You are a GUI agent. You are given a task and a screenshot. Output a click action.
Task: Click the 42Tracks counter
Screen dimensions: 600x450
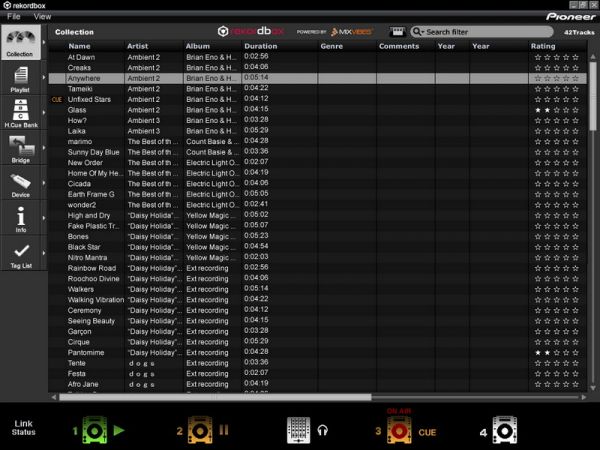579,32
